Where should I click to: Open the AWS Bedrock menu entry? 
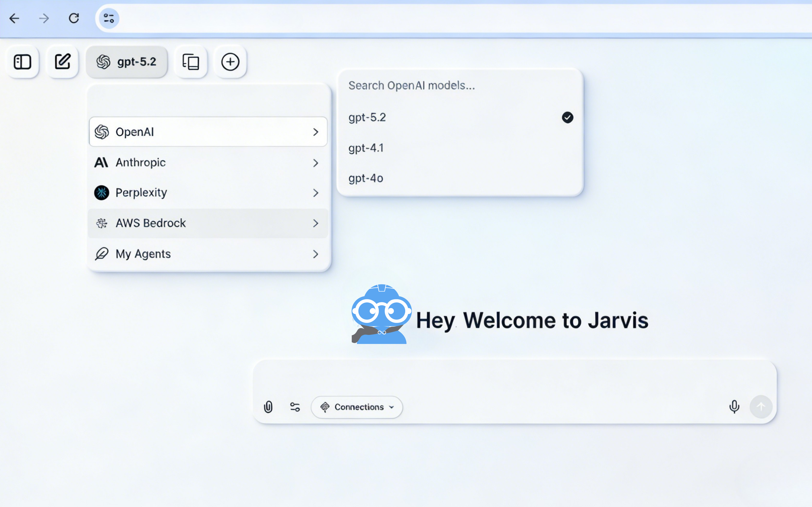coord(208,223)
